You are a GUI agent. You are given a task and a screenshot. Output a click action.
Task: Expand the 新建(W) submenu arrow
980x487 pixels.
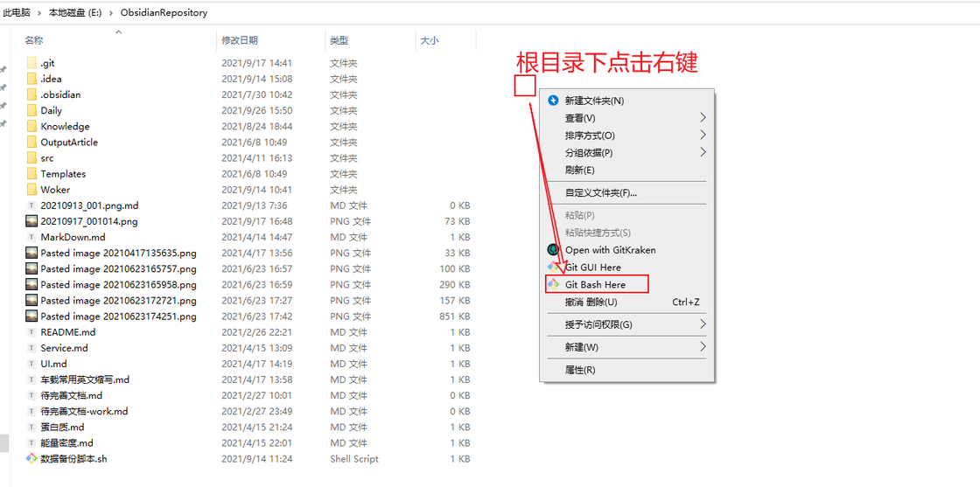(x=703, y=347)
